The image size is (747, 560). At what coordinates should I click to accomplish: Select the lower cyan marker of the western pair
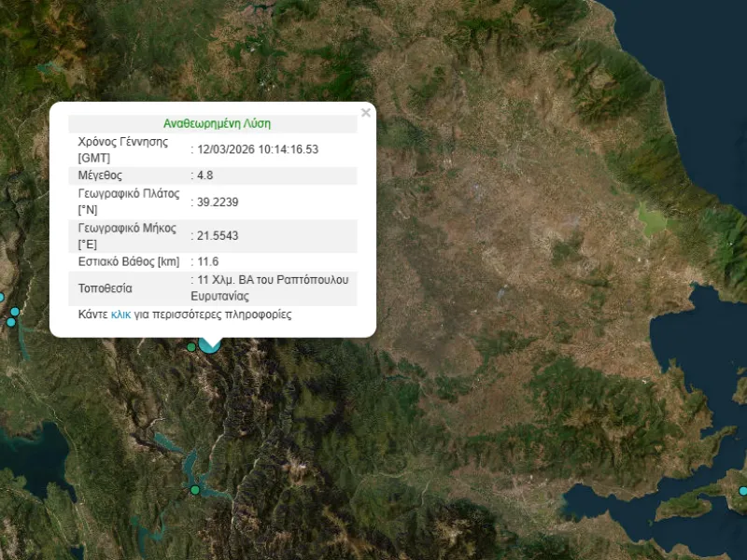pyautogui.click(x=11, y=322)
